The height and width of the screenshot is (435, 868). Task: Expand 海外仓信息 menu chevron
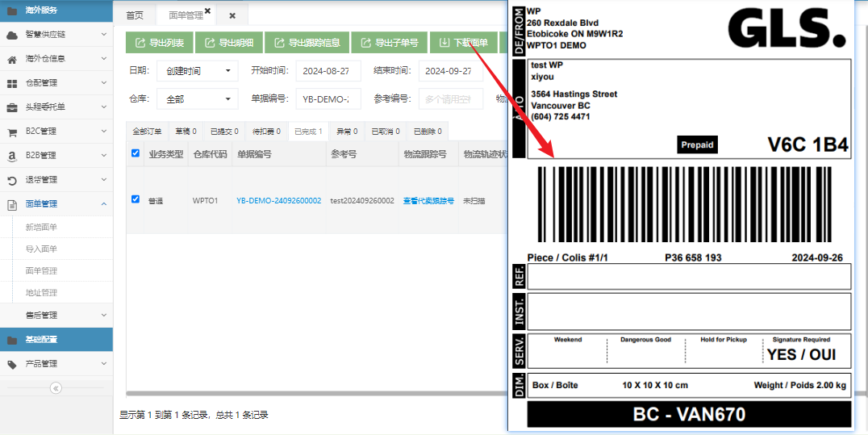click(x=104, y=59)
